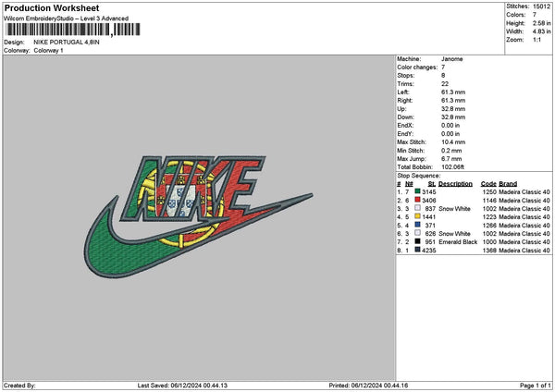
Task: Click the Brand column header
Action: [508, 184]
